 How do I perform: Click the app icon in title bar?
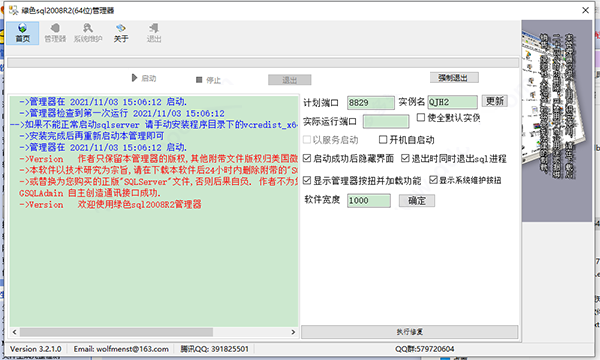pyautogui.click(x=13, y=10)
